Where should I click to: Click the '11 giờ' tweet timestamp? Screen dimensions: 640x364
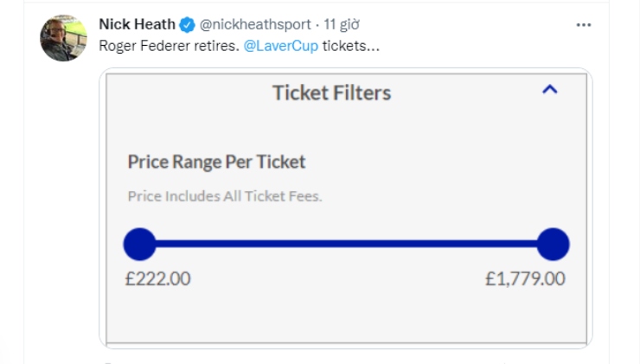(342, 24)
